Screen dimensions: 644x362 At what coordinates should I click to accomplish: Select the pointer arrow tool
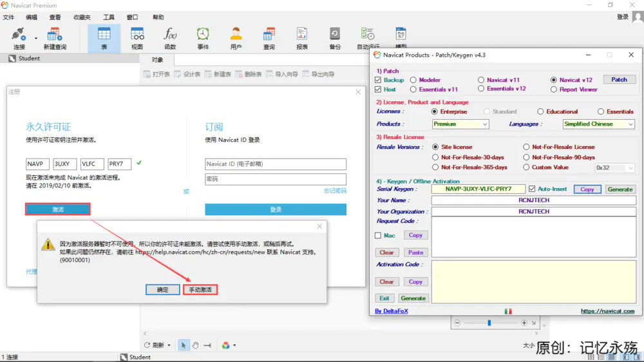(183, 345)
